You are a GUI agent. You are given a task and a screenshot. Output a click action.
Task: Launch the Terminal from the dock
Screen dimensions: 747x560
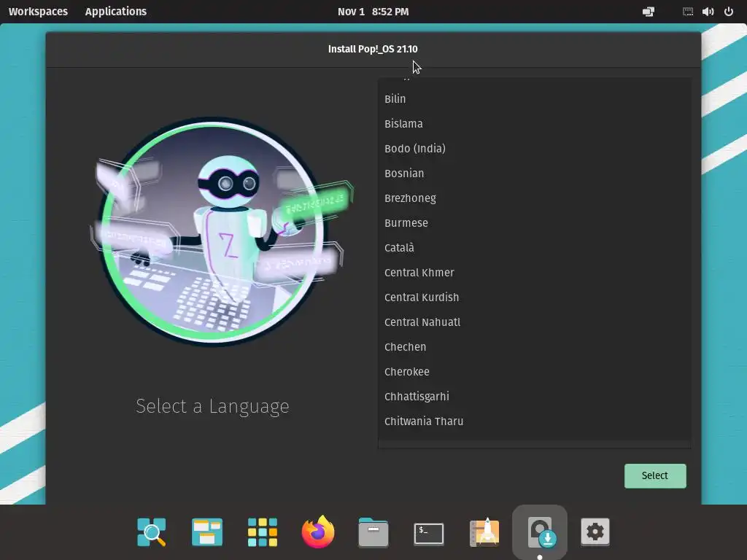pyautogui.click(x=429, y=533)
